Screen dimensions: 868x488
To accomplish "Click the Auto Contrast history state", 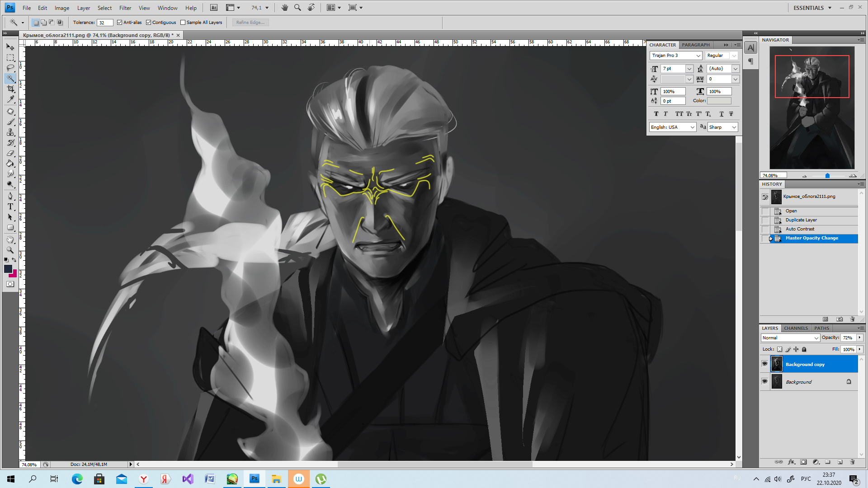I will (799, 229).
